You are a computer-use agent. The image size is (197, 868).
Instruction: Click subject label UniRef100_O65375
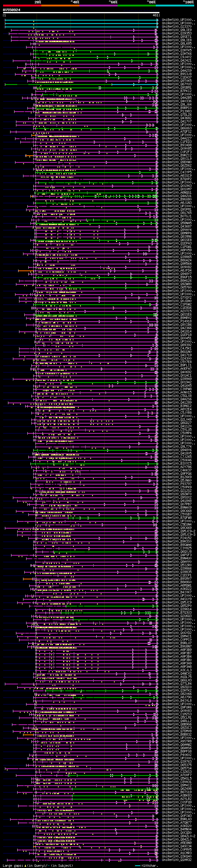coord(177,765)
